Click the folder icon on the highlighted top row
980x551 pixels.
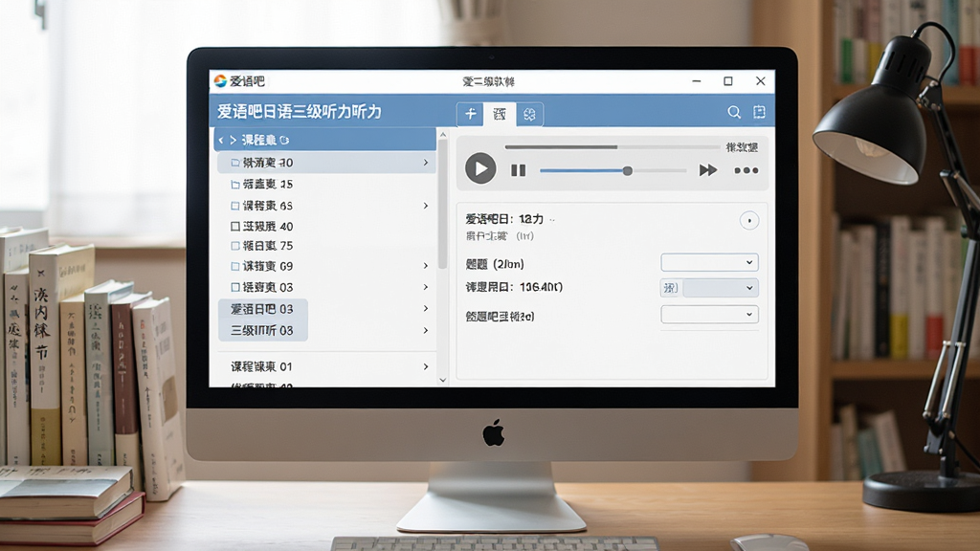click(235, 163)
